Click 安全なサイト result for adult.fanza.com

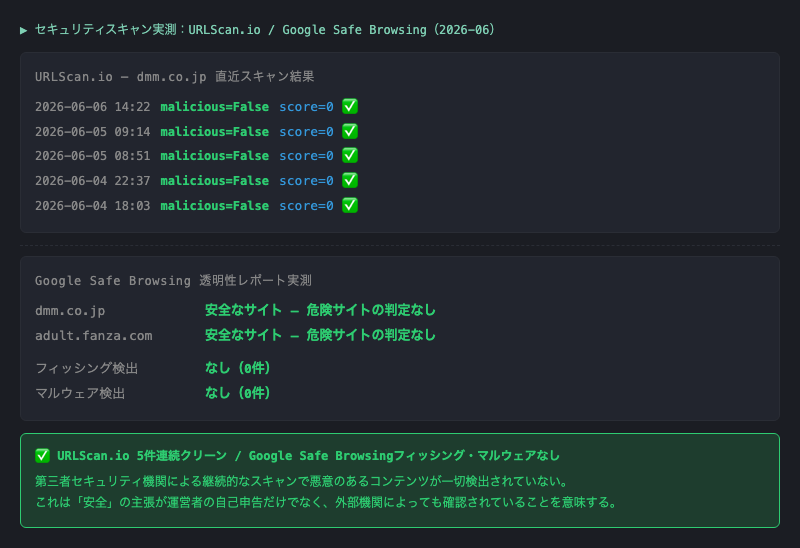[x=320, y=335]
